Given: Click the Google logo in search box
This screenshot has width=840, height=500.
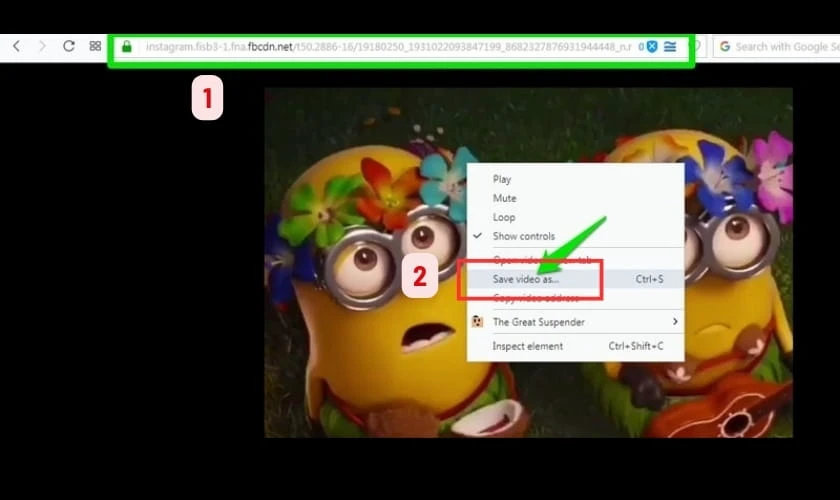Looking at the screenshot, I should [x=725, y=47].
